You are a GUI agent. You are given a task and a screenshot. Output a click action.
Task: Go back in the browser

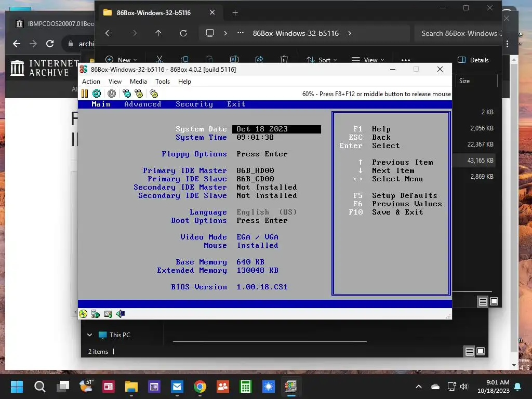[x=16, y=44]
